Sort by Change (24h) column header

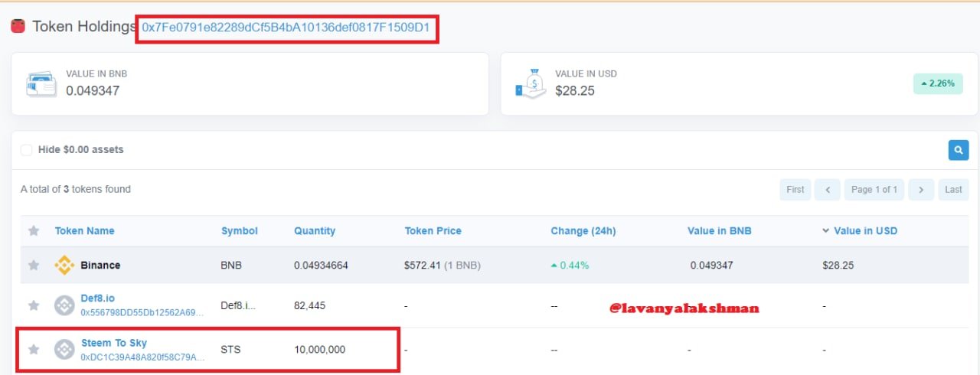pos(583,231)
